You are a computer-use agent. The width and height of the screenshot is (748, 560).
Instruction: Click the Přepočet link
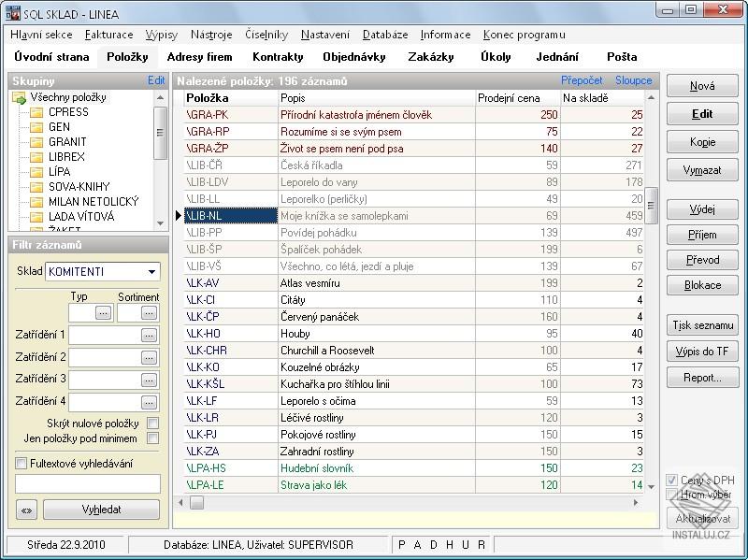point(582,80)
